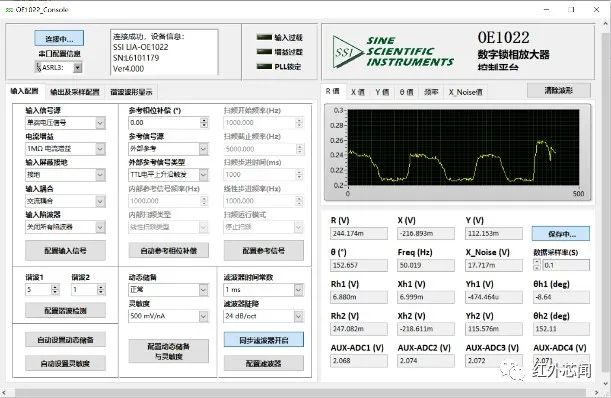Click the SSI Sine Scientific Instruments logo

pos(393,51)
